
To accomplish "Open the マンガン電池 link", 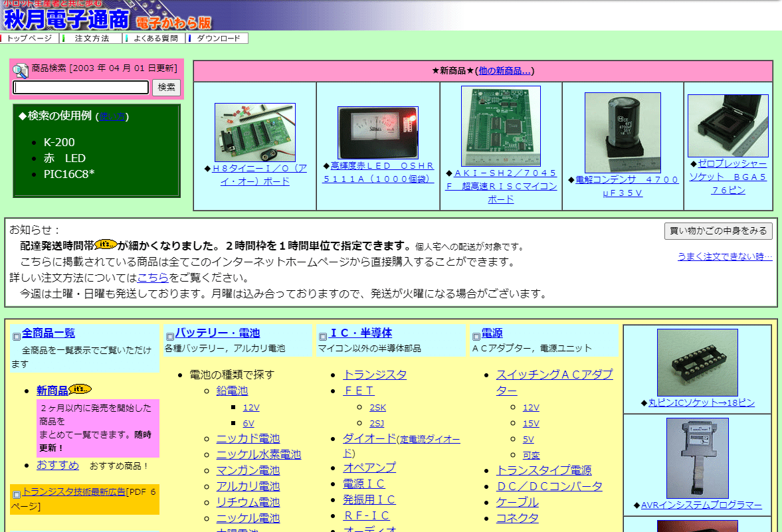I will tap(248, 471).
